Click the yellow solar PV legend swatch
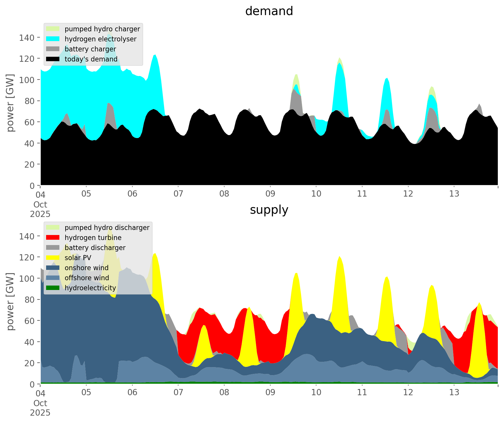 pos(53,258)
